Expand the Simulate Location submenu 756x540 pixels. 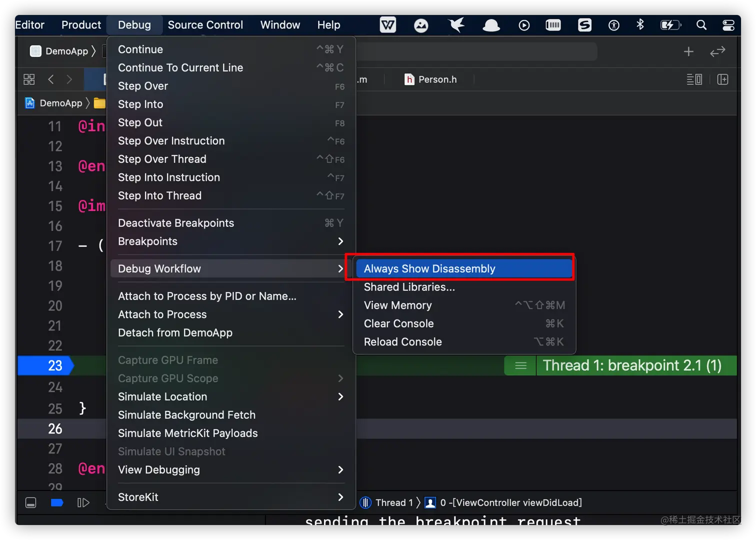point(231,396)
